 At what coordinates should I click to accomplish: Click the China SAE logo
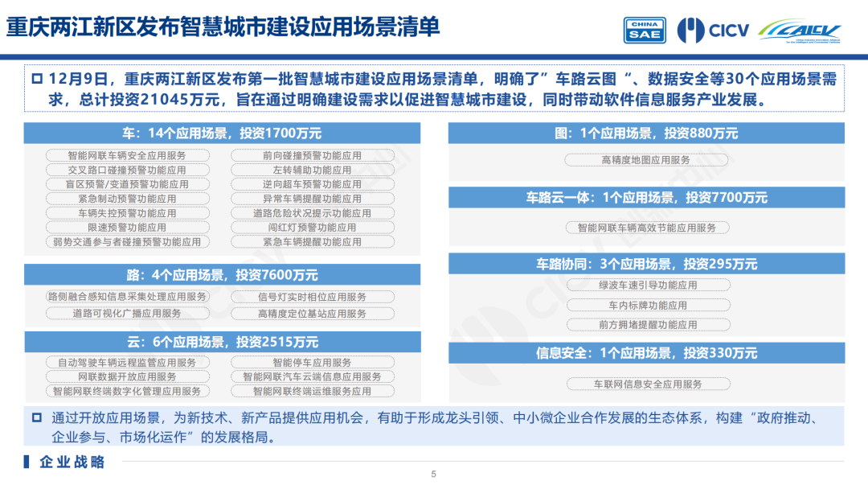645,30
